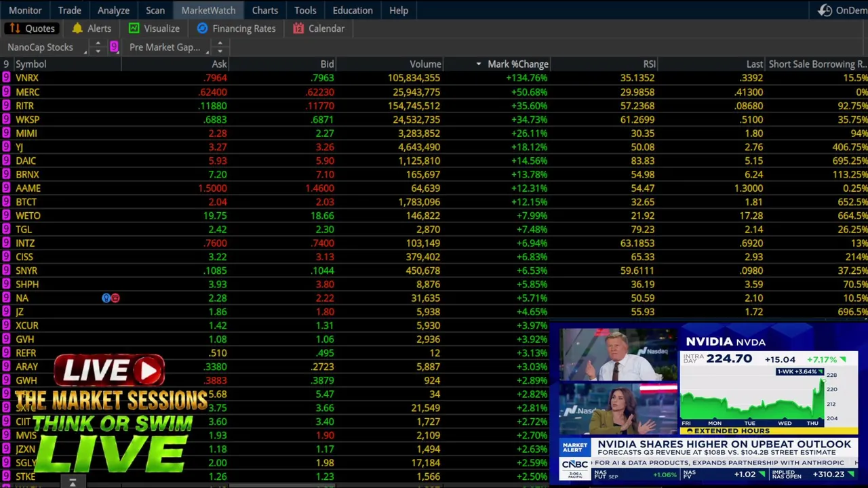Switch to the Charts tab
868x488 pixels.
tap(265, 10)
